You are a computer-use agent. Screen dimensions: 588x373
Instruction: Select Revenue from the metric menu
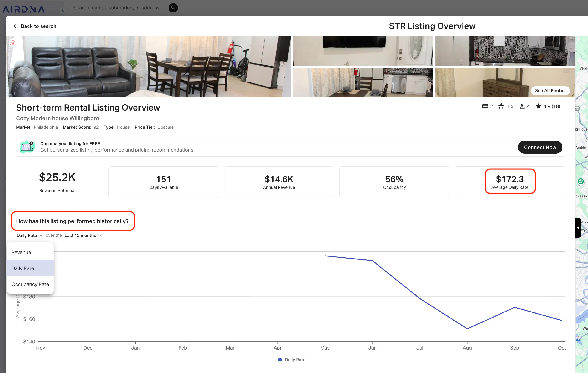pos(30,252)
